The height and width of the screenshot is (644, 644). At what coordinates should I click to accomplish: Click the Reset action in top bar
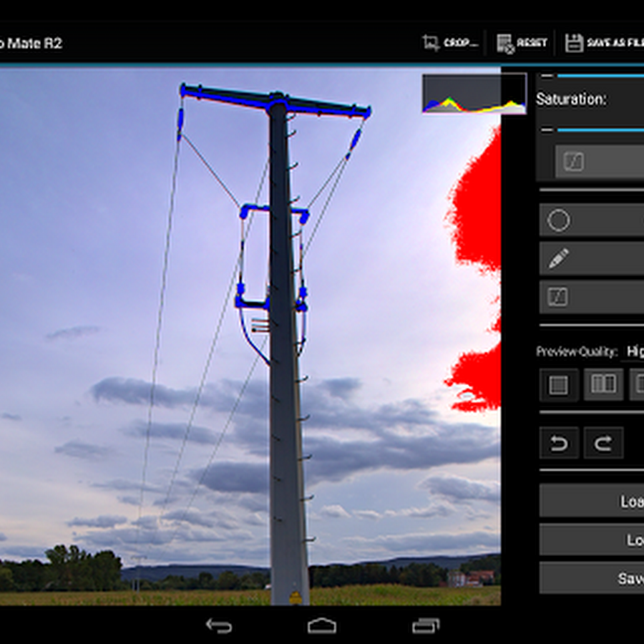coord(522,43)
